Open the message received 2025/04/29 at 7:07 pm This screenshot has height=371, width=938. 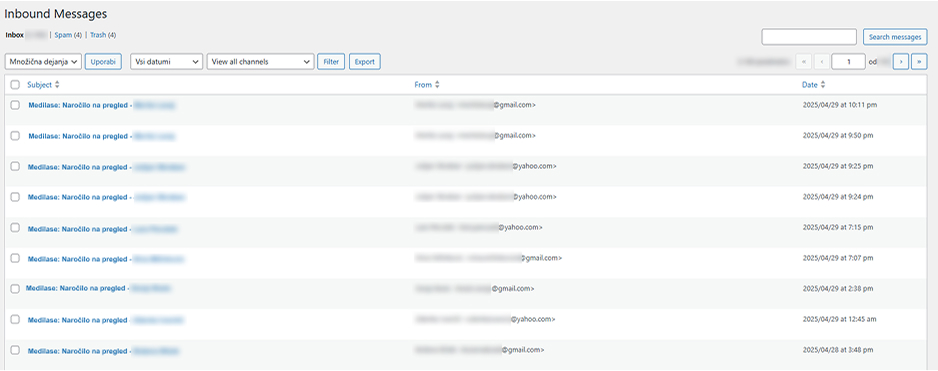pyautogui.click(x=106, y=259)
